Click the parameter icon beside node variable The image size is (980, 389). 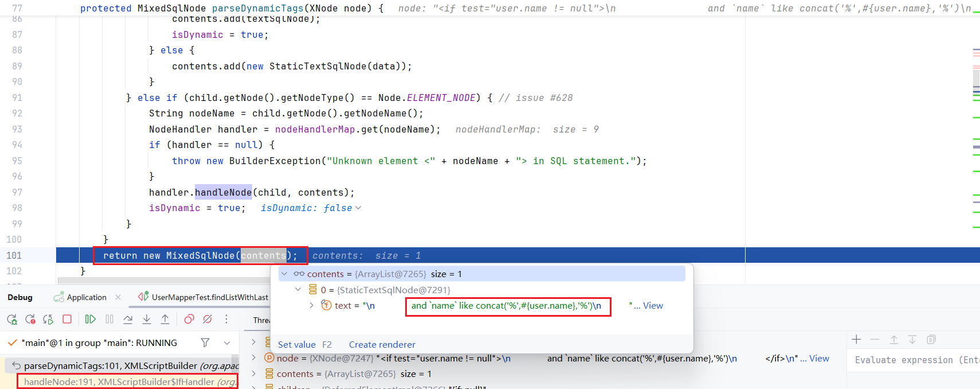click(x=269, y=357)
